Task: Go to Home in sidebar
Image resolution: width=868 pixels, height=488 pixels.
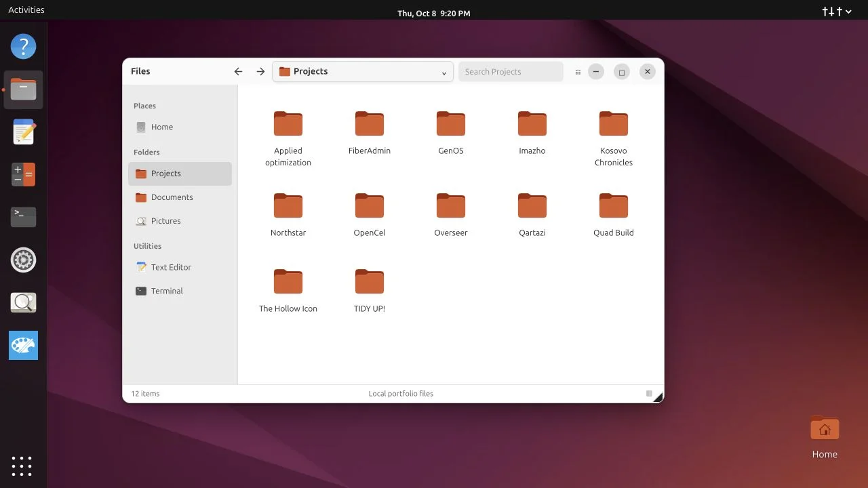Action: tap(180, 127)
